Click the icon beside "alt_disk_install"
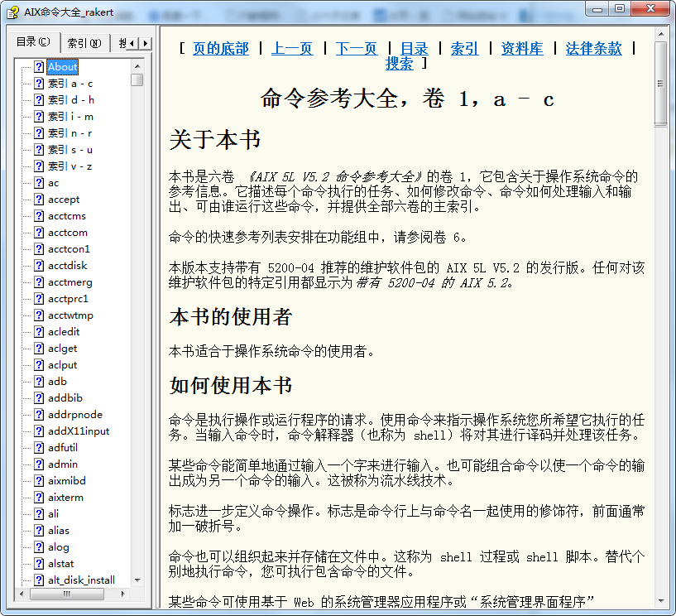 (x=40, y=580)
